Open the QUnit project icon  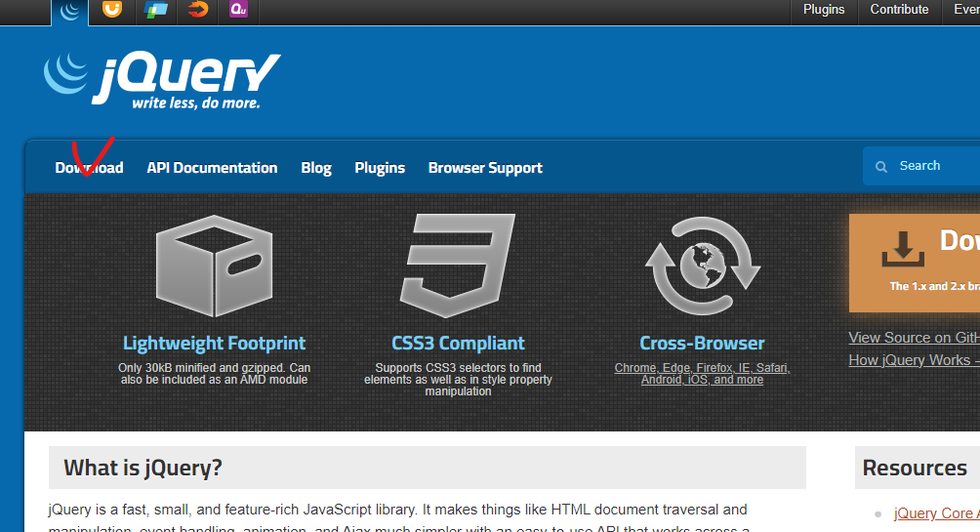(239, 10)
